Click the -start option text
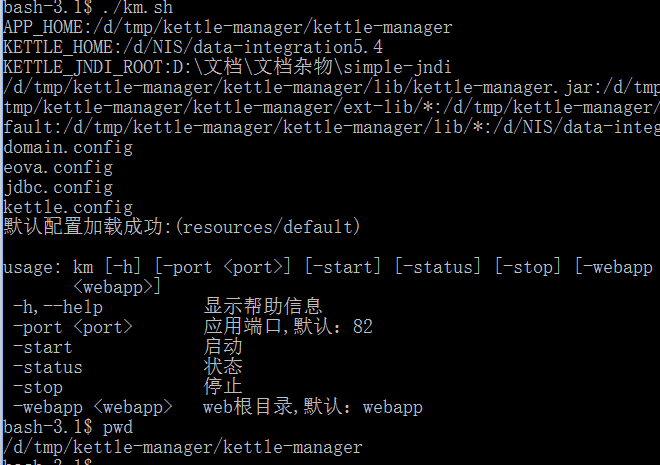The image size is (660, 465). tap(43, 348)
